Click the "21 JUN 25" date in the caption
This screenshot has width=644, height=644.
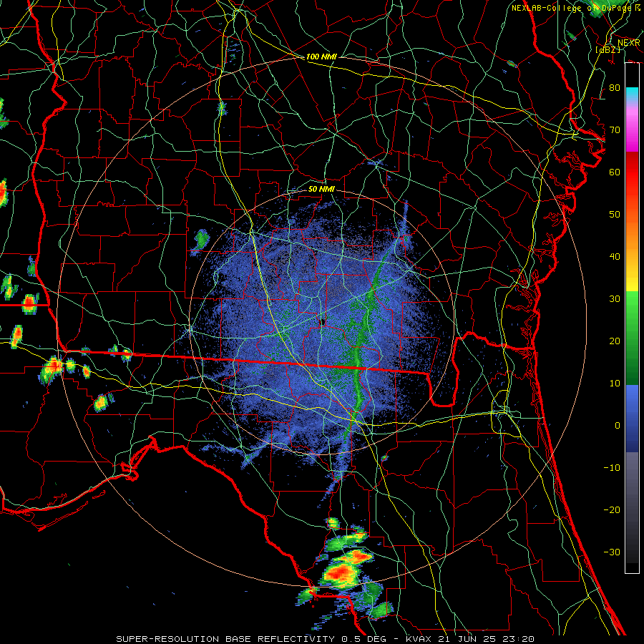tap(469, 639)
